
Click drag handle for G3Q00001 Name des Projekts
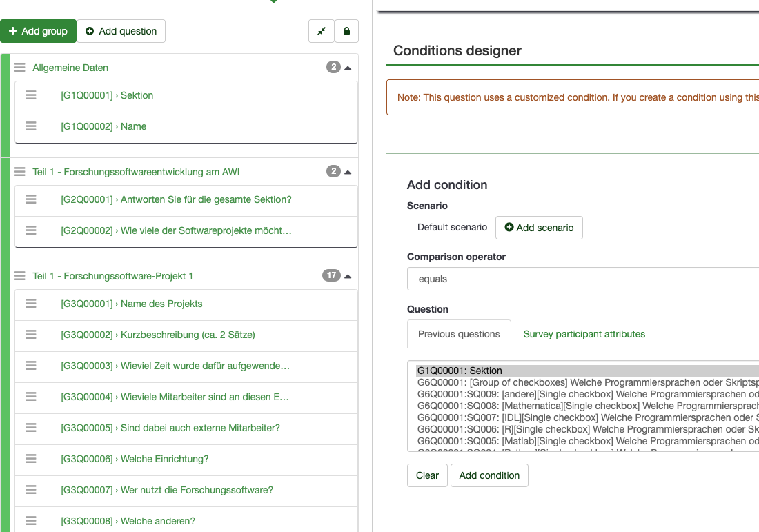(31, 304)
